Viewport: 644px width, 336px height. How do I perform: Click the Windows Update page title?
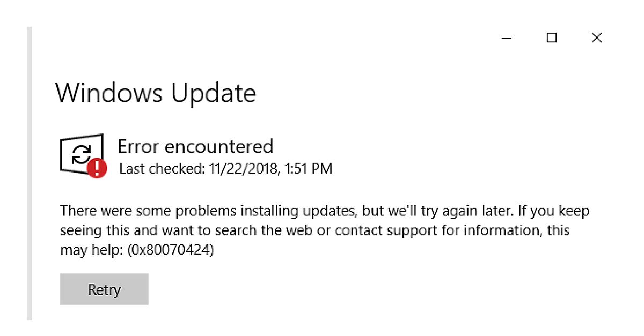(x=156, y=93)
